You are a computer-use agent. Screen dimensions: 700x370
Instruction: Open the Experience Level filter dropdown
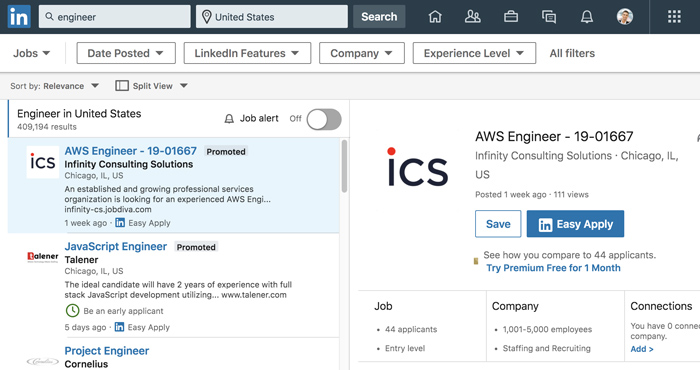click(474, 53)
